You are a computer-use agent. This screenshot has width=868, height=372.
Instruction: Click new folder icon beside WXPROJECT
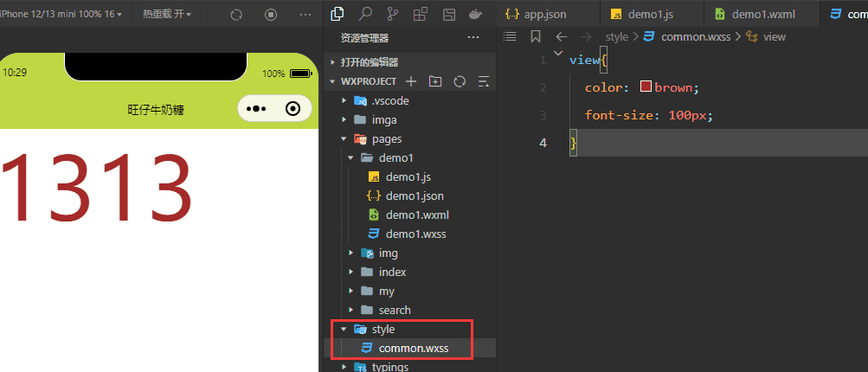(x=435, y=81)
